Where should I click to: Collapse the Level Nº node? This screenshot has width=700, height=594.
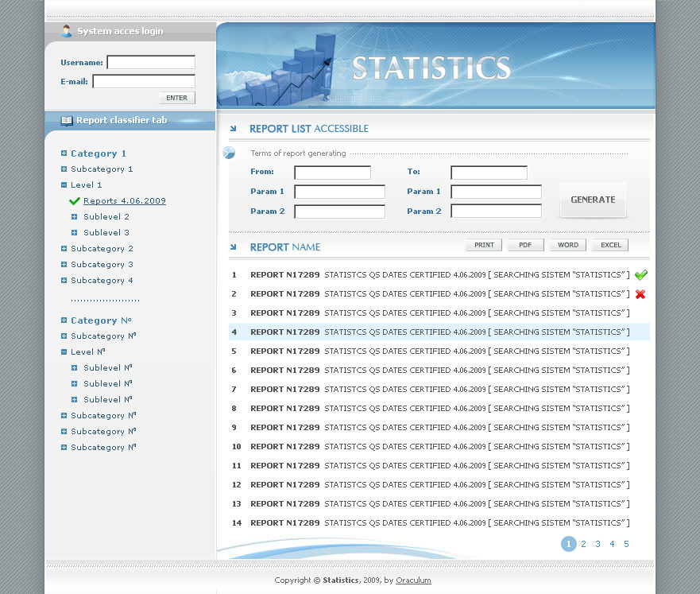pos(64,352)
